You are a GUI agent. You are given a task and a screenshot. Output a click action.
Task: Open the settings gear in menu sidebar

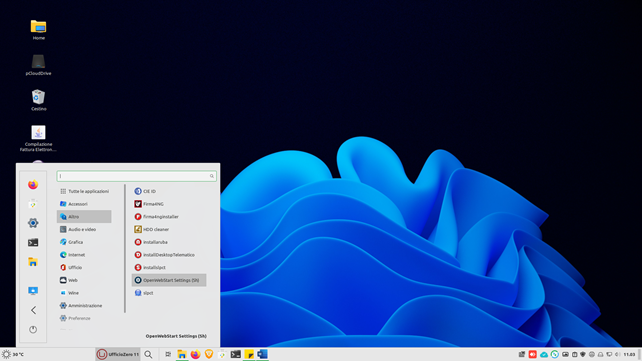[x=33, y=223]
